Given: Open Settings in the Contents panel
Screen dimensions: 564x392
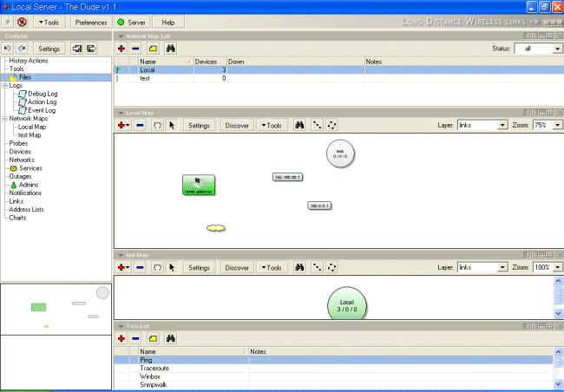Looking at the screenshot, I should click(x=49, y=49).
